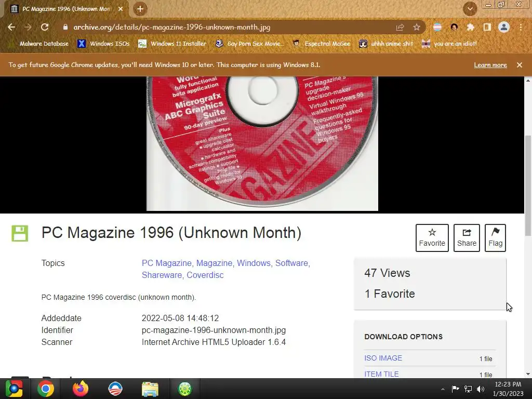Reload the archive.org page

(45, 27)
